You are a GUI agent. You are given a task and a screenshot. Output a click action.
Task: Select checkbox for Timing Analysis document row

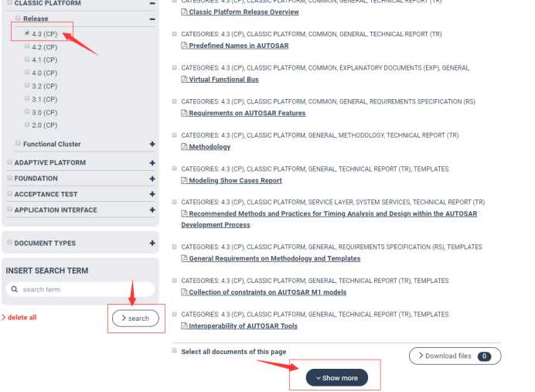[175, 202]
